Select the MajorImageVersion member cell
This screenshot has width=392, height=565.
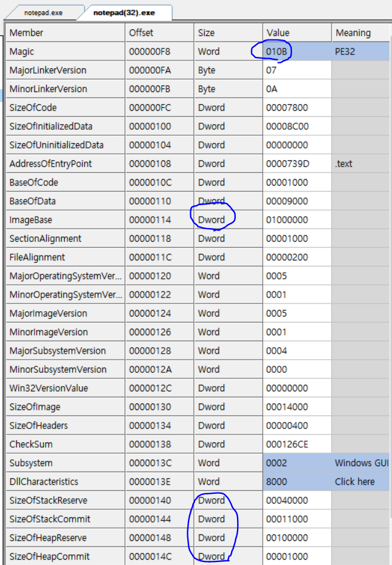65,314
